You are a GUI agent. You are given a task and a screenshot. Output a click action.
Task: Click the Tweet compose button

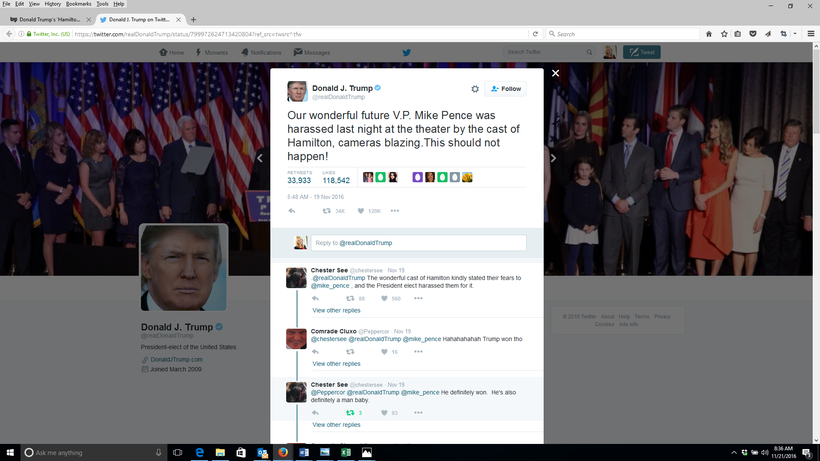click(x=642, y=52)
